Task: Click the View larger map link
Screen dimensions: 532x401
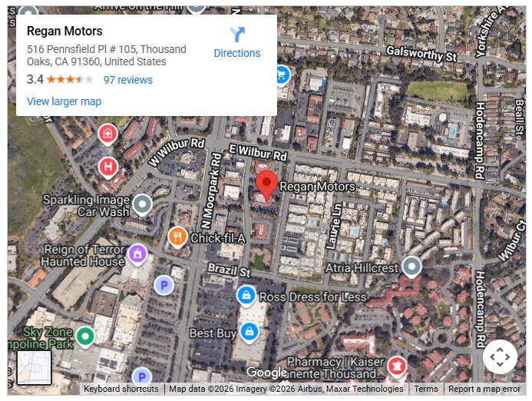Action: pyautogui.click(x=64, y=101)
